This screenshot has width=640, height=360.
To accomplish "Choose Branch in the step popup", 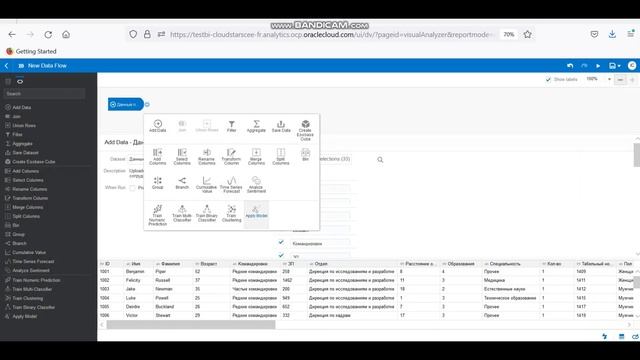I will coord(182,183).
